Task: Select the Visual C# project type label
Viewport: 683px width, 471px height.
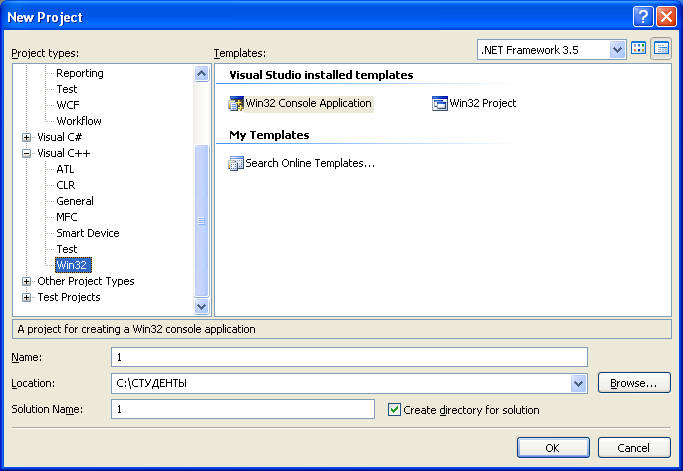Action: coord(59,137)
